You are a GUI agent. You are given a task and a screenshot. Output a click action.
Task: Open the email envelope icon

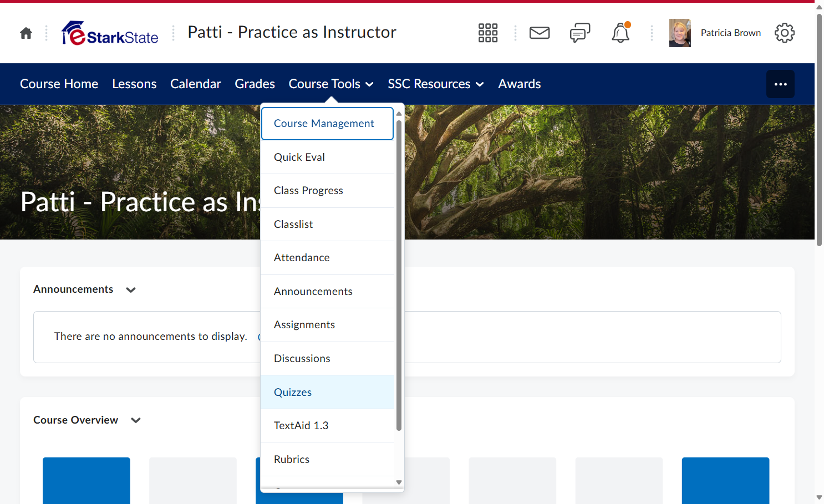point(540,33)
